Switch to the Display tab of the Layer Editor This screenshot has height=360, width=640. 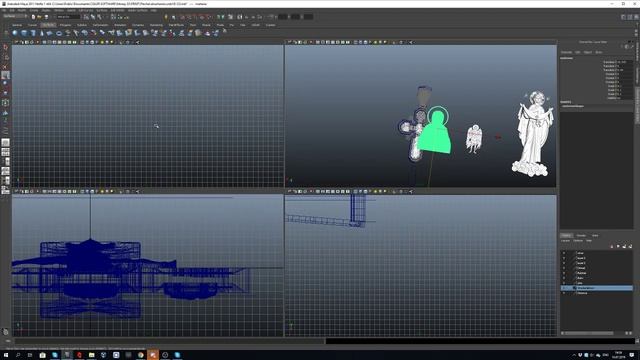click(567, 236)
